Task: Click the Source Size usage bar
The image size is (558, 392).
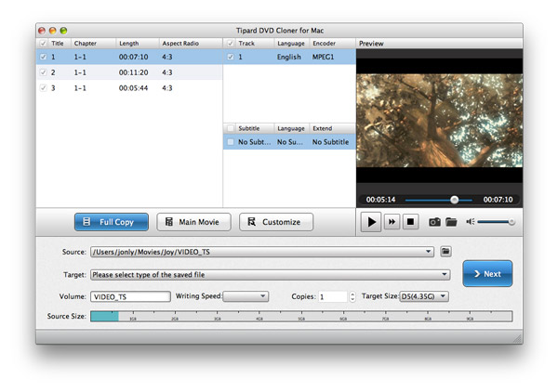Action: pos(301,316)
